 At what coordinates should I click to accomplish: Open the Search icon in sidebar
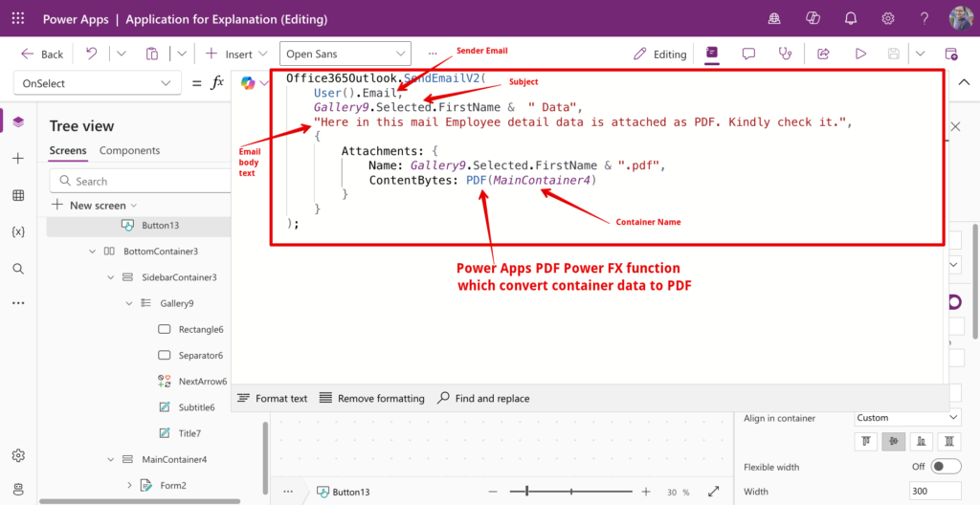click(18, 269)
